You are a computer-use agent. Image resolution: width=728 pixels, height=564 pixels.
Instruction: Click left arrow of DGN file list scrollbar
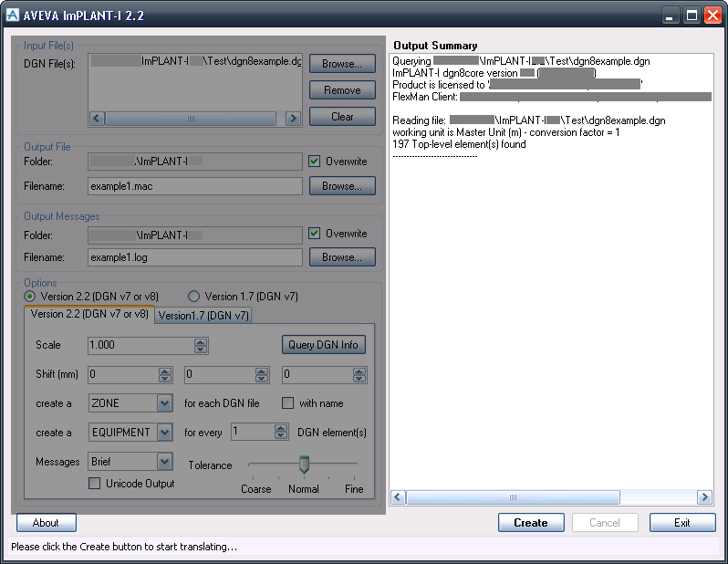pyautogui.click(x=97, y=118)
